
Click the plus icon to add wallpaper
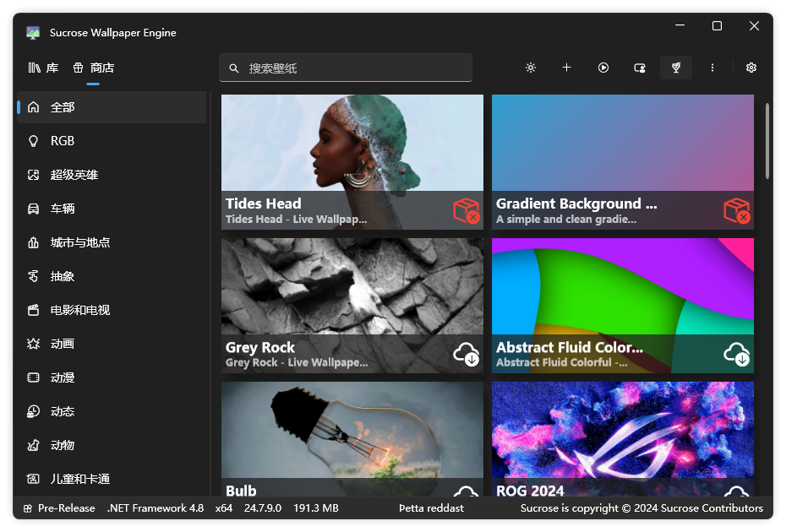click(x=566, y=68)
